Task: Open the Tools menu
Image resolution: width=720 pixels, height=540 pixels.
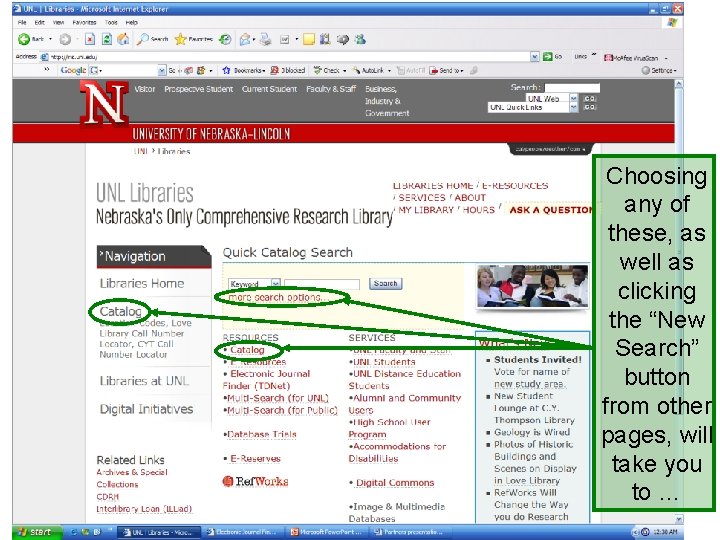Action: pyautogui.click(x=111, y=22)
